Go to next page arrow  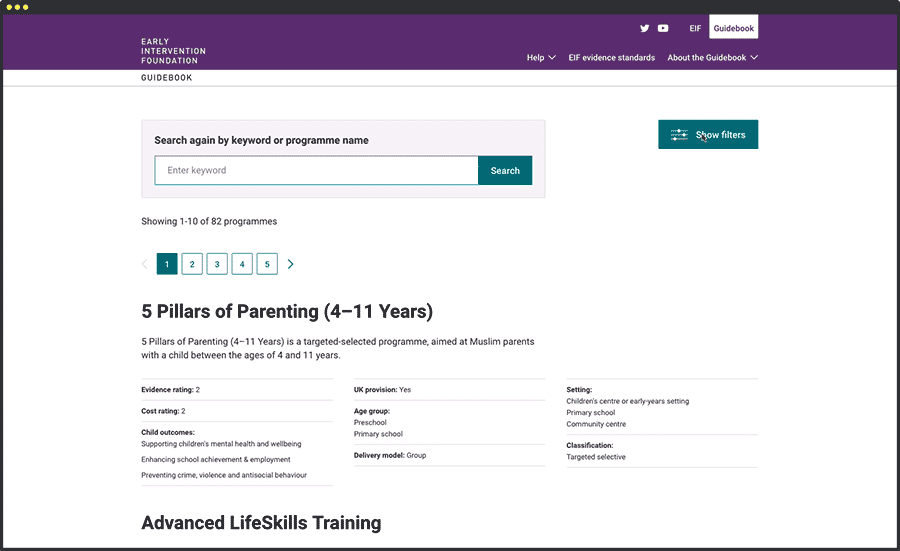click(291, 264)
